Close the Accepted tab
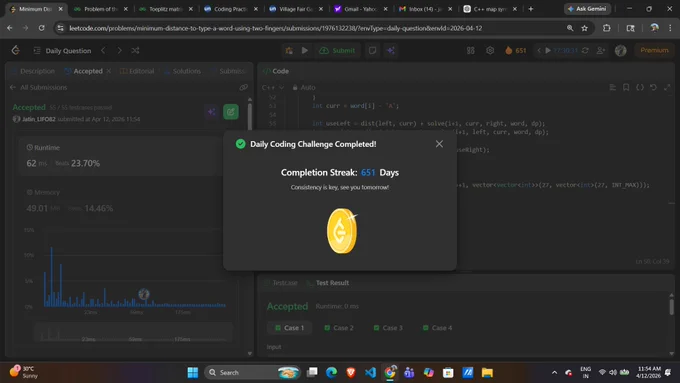This screenshot has height=383, width=680. (109, 71)
